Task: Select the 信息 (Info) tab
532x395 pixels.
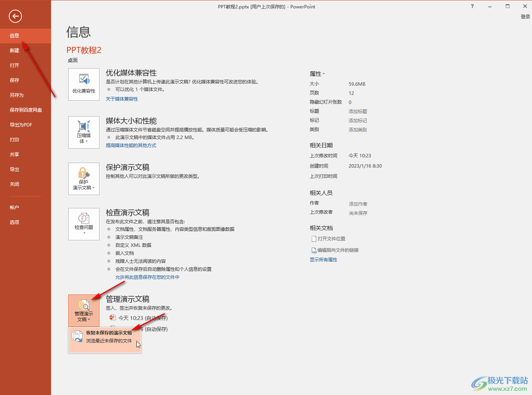Action: click(26, 36)
